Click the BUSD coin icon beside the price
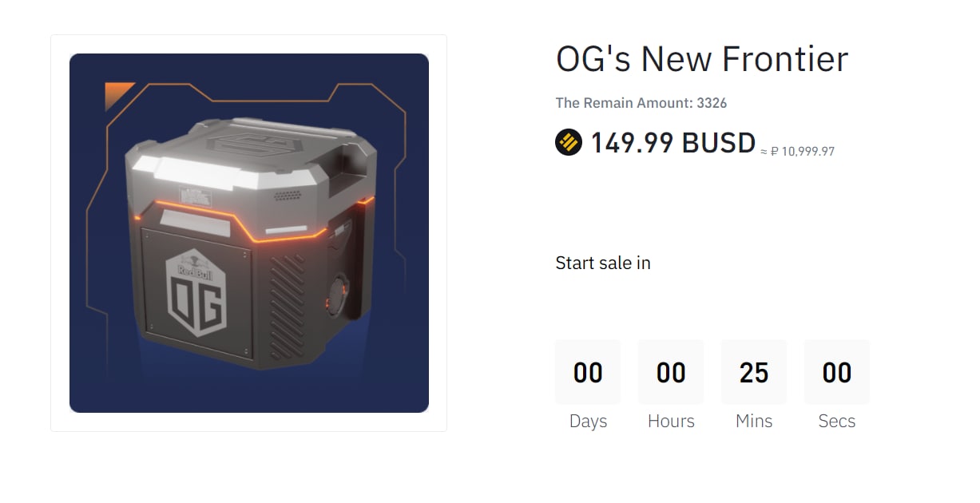 click(569, 143)
